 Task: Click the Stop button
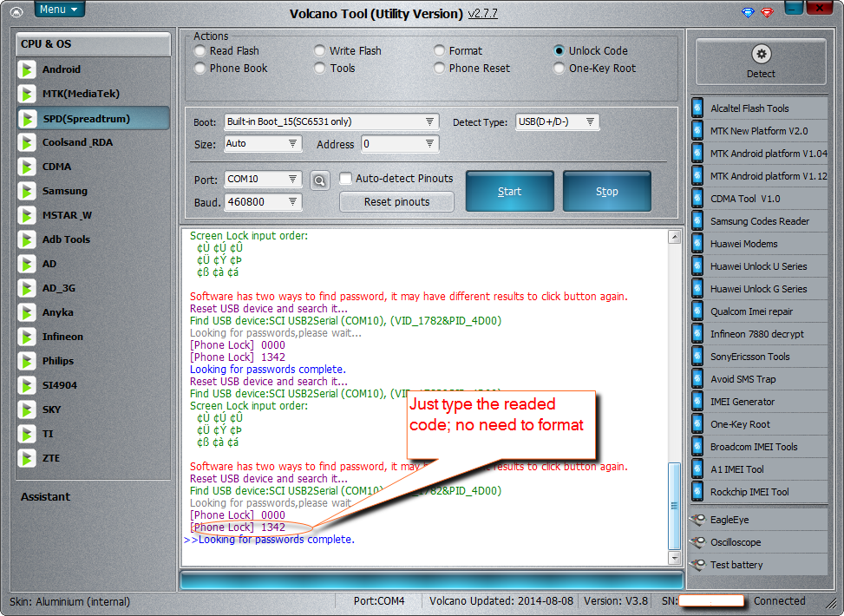click(x=606, y=191)
